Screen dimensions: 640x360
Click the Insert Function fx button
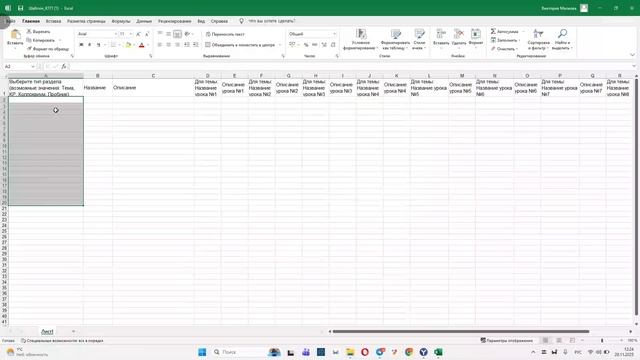[64, 67]
